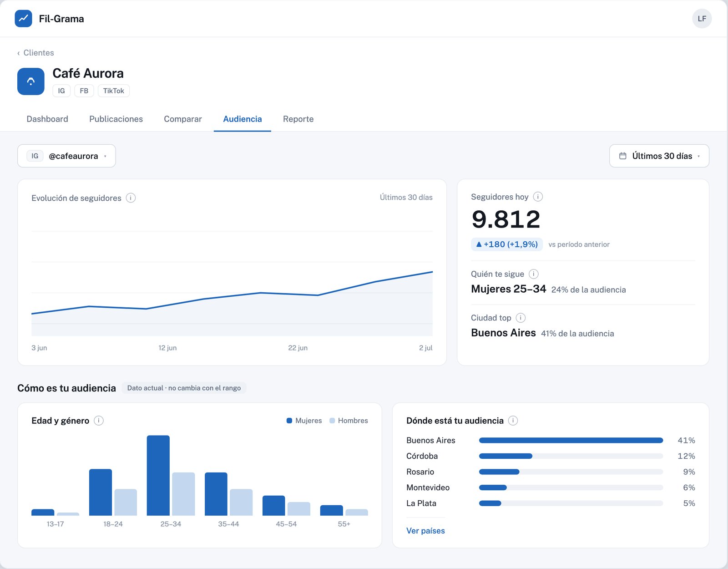Viewport: 728px width, 569px height.
Task: Show info for Edad y género
Action: click(99, 421)
